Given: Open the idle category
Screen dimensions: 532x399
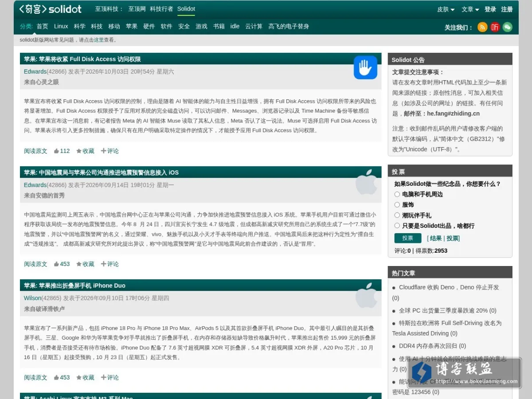Looking at the screenshot, I should [235, 26].
